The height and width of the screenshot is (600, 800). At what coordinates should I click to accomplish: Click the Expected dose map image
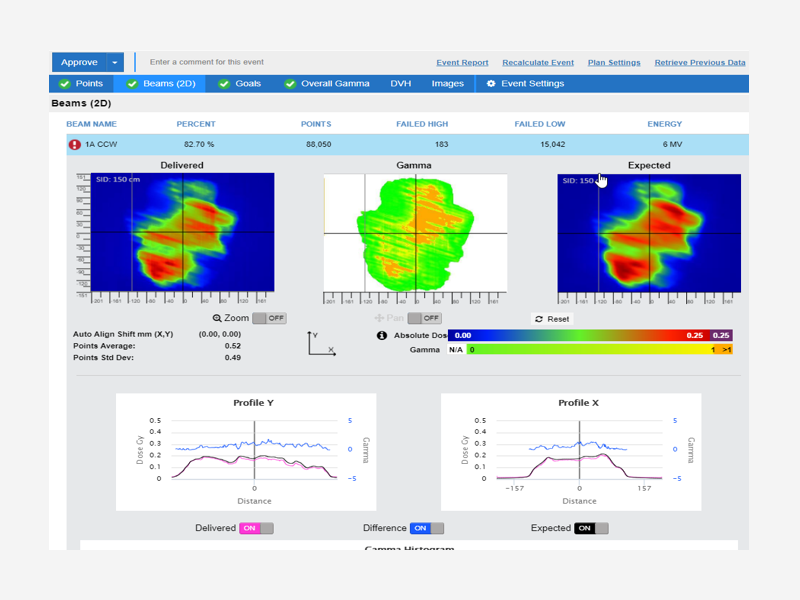(x=649, y=233)
